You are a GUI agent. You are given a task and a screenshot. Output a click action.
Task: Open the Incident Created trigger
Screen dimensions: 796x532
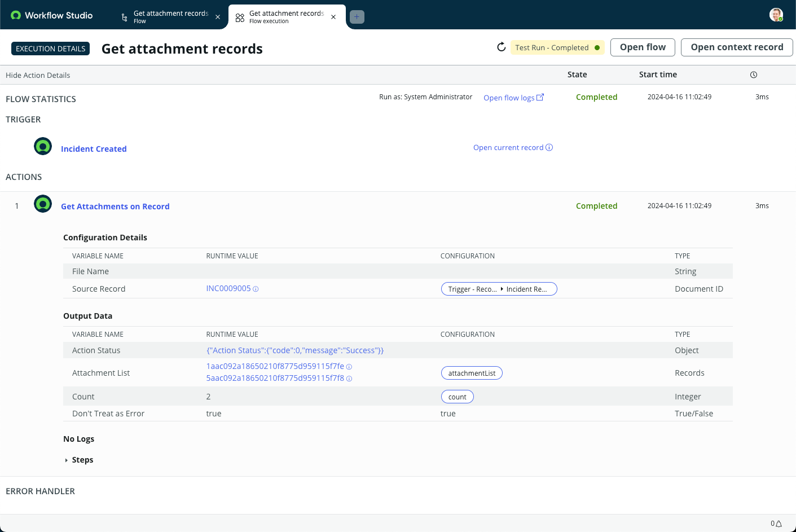tap(94, 149)
